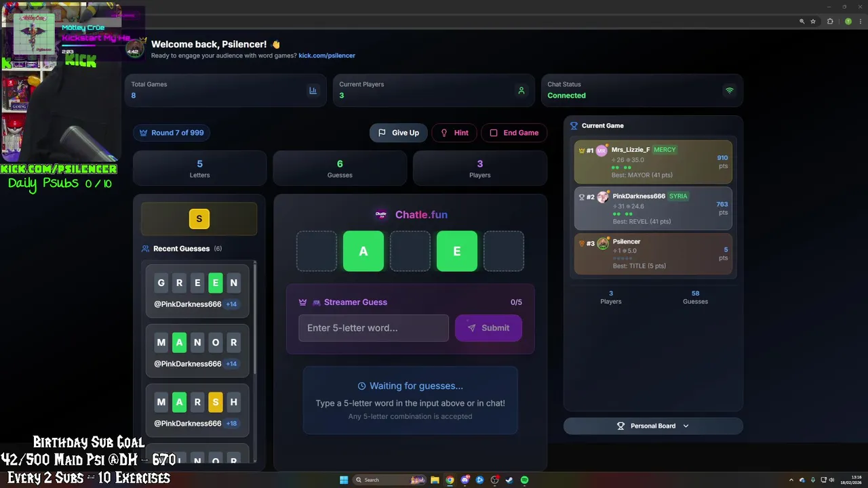Click Psilencer avatar in leaderboard
Screen dimensions: 868x488
(x=603, y=243)
